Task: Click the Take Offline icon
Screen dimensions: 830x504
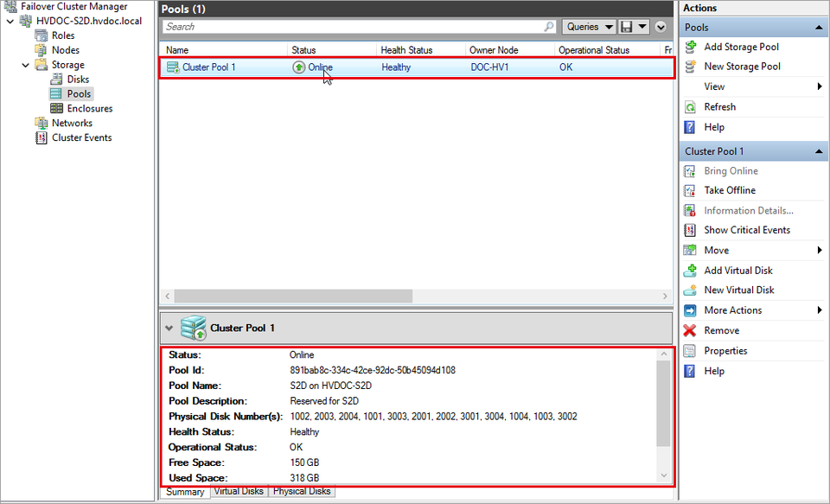Action: pos(690,190)
